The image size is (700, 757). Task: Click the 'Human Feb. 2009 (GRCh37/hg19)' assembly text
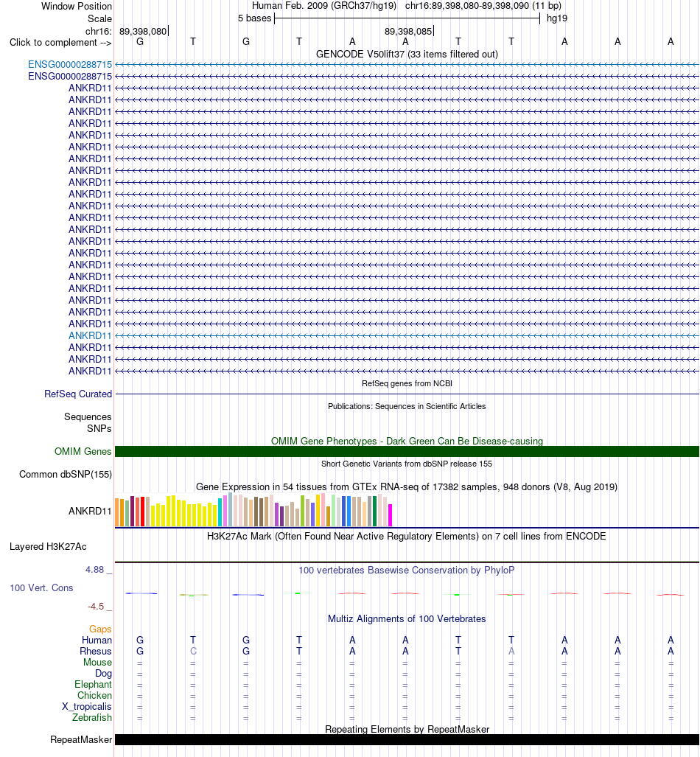click(324, 6)
